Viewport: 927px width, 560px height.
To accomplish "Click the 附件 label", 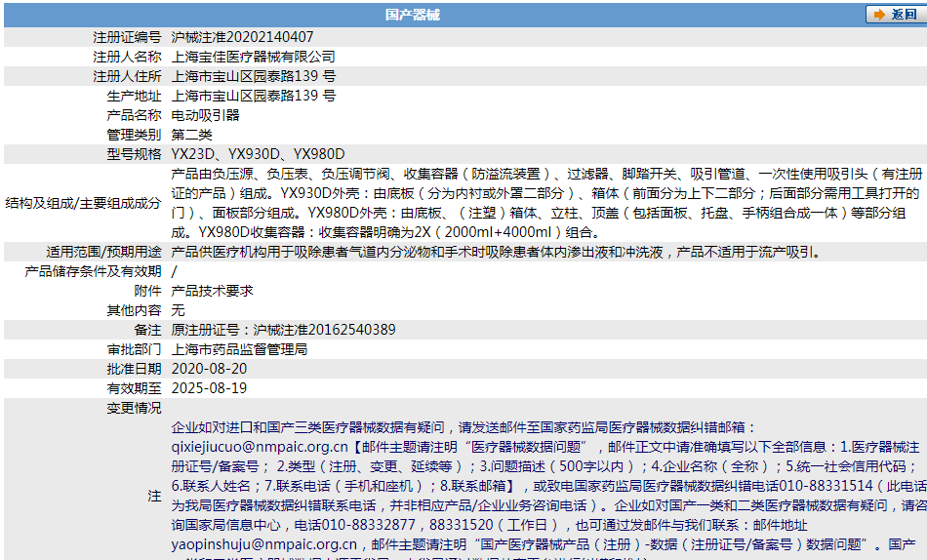I will 147,291.
